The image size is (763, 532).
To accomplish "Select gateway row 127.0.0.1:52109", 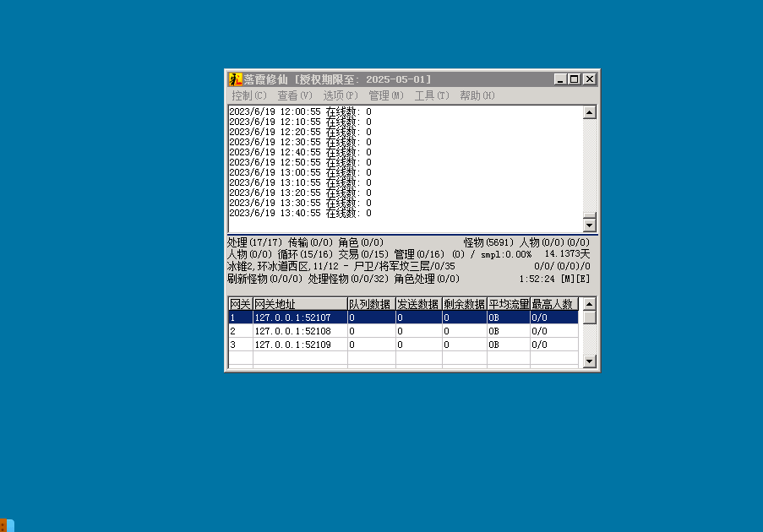I will pos(300,345).
